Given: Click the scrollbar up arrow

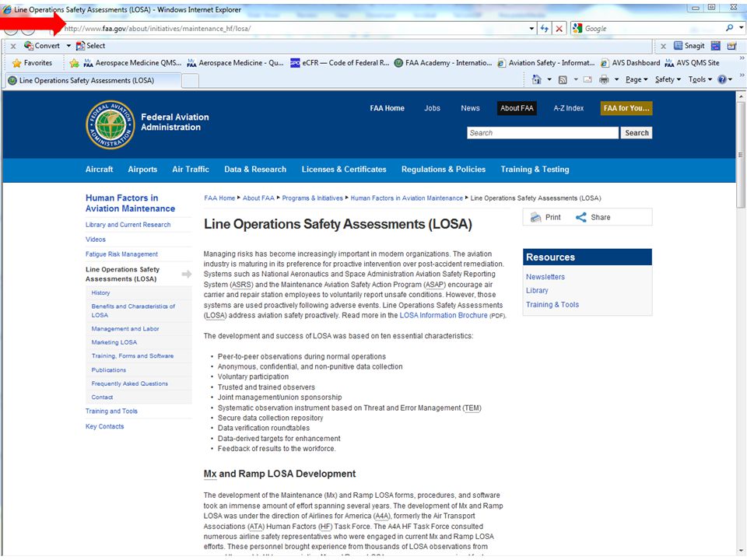Looking at the screenshot, I should click(740, 96).
